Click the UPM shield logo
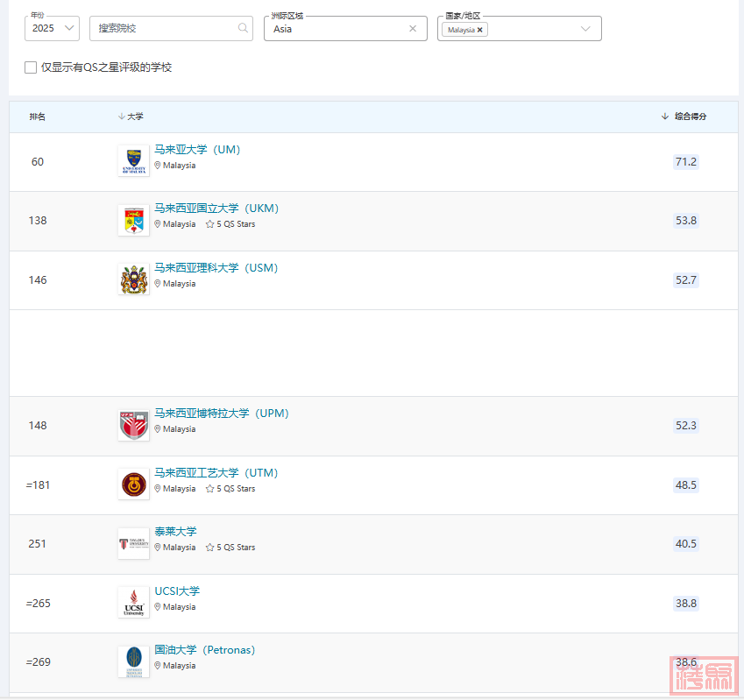The height and width of the screenshot is (700, 744). click(x=134, y=426)
